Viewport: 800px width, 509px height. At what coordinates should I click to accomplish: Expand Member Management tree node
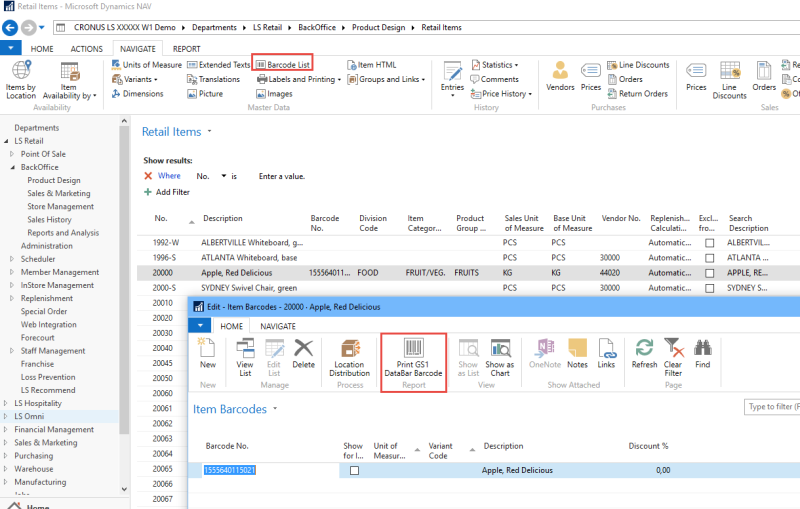coord(12,272)
